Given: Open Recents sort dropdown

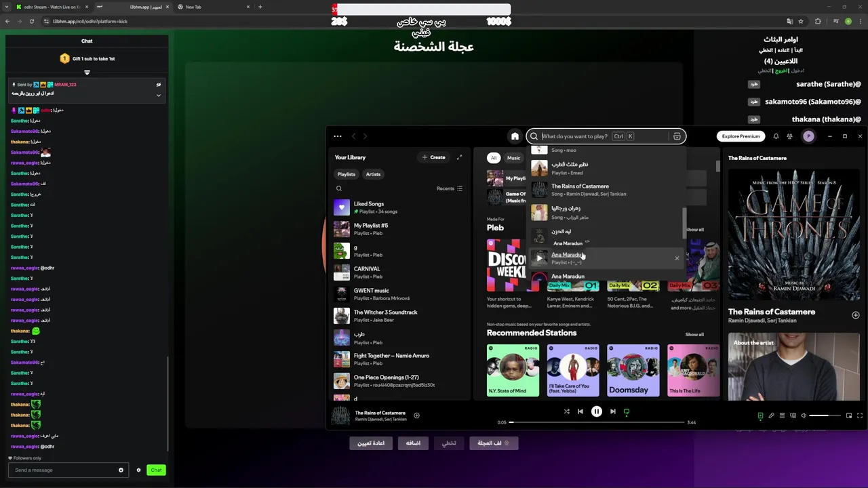Looking at the screenshot, I should coord(450,188).
